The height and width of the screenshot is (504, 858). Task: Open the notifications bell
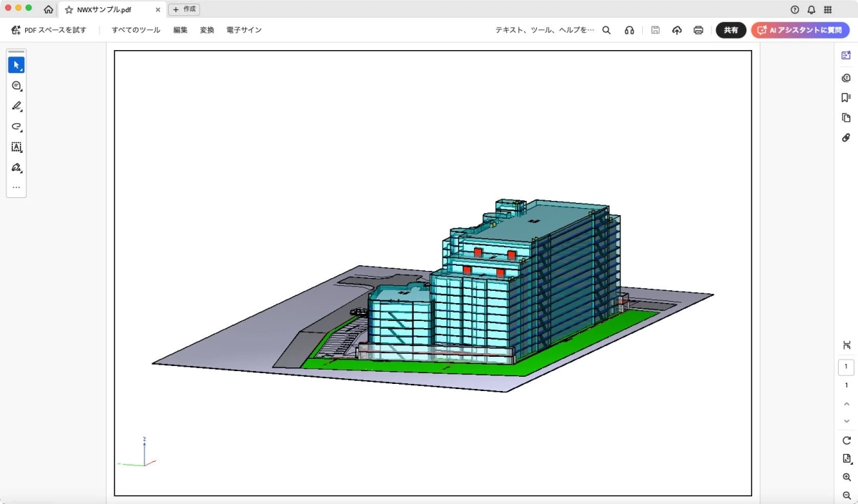point(812,9)
